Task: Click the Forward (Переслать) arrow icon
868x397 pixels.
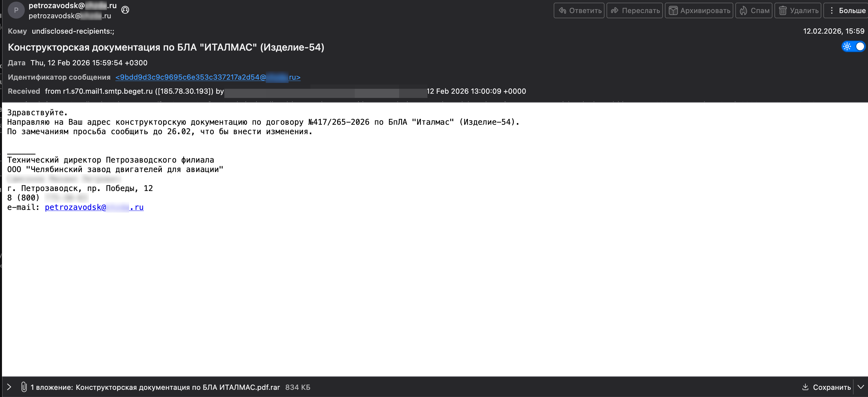Action: pyautogui.click(x=615, y=10)
